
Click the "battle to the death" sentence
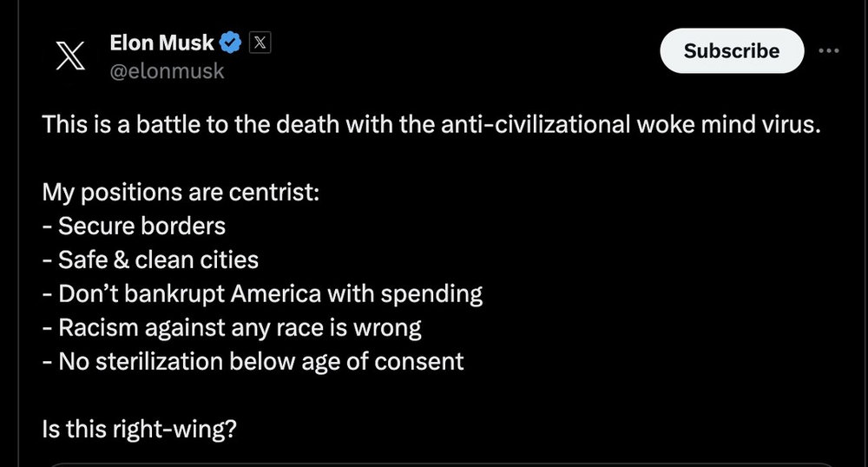click(430, 124)
